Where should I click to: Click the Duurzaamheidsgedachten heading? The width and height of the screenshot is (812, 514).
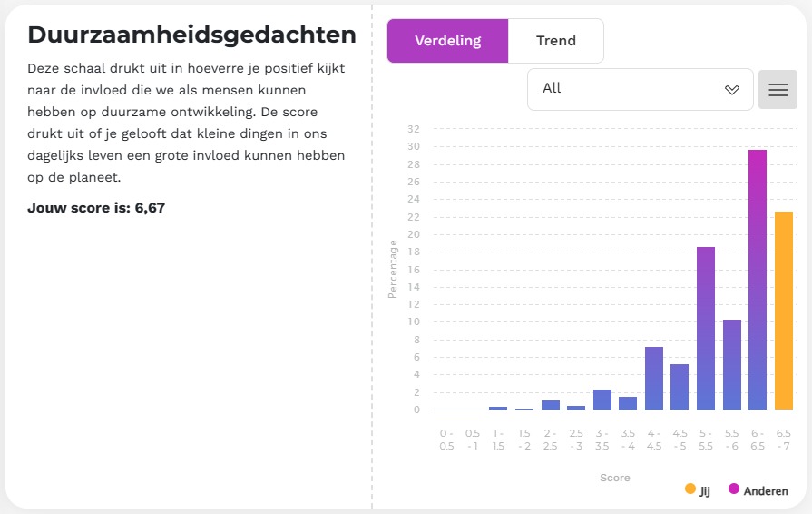191,35
